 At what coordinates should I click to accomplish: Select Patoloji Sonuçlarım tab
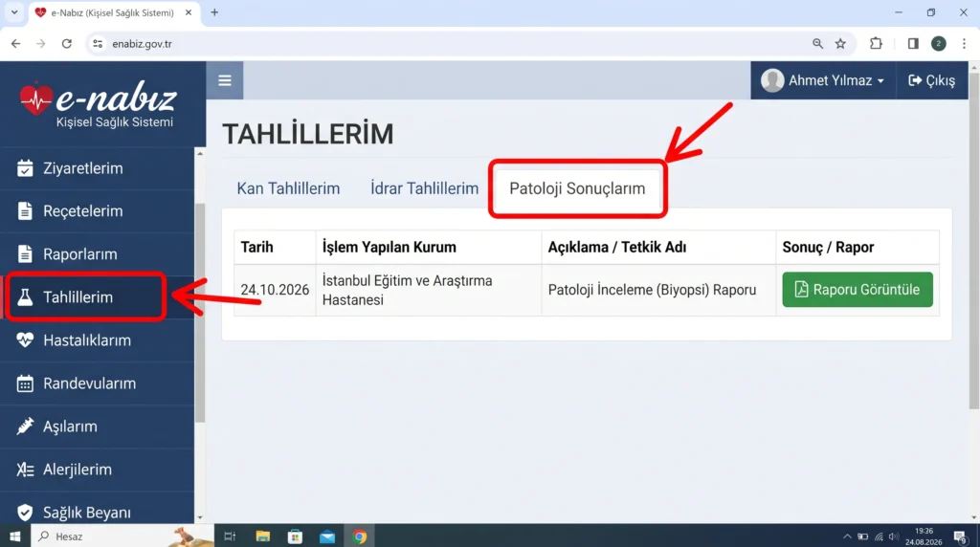[x=577, y=188]
